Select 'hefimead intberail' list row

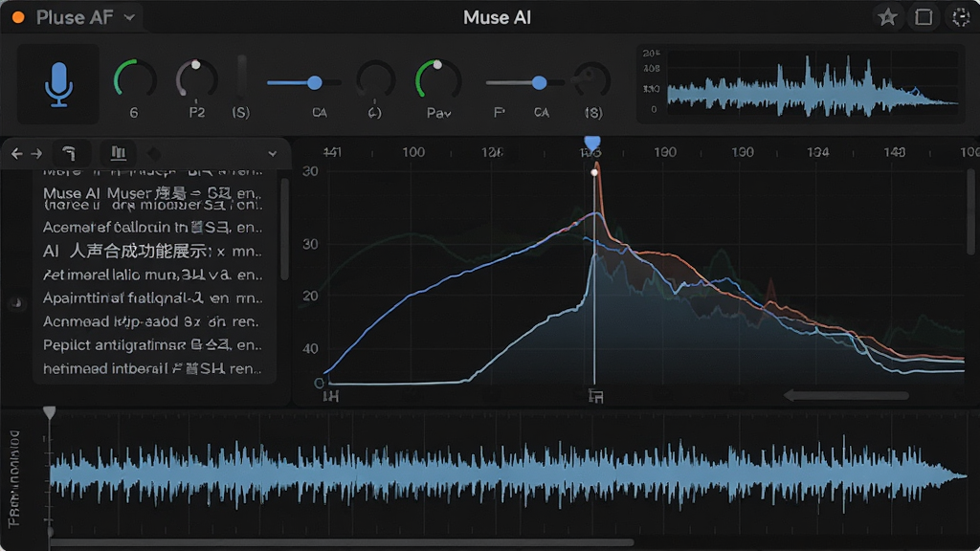tap(153, 368)
